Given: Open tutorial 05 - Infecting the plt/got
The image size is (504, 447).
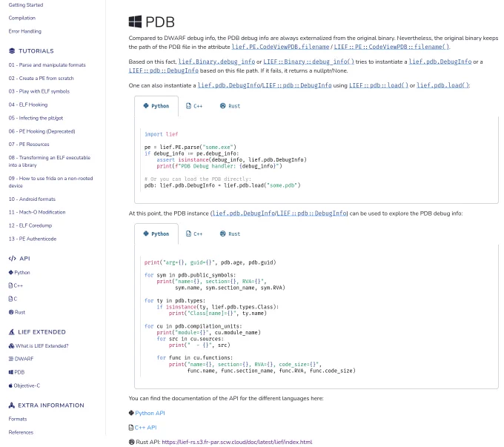Looking at the screenshot, I should pos(36,118).
